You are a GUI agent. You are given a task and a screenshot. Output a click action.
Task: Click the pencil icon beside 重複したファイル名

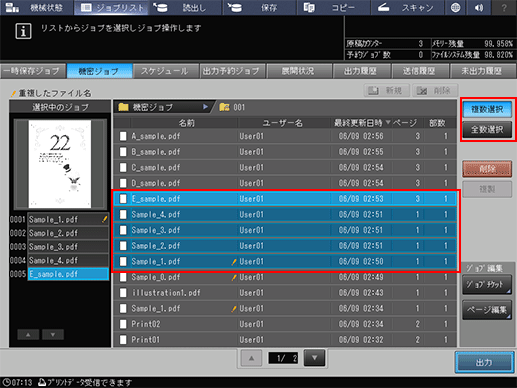(13, 94)
